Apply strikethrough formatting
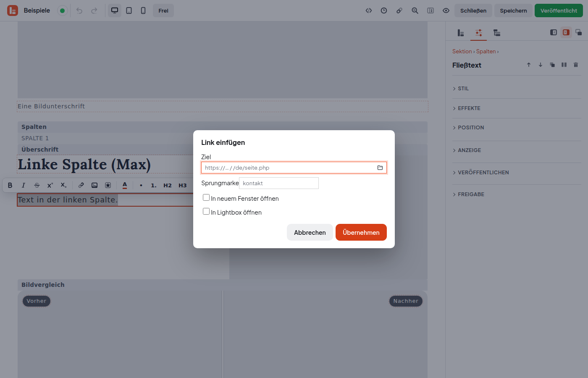 [x=37, y=185]
